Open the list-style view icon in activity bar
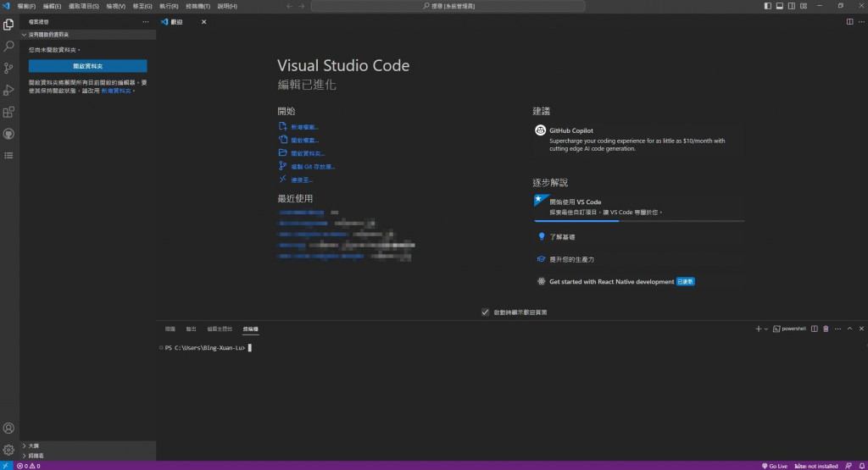This screenshot has width=868, height=470. pos(8,156)
